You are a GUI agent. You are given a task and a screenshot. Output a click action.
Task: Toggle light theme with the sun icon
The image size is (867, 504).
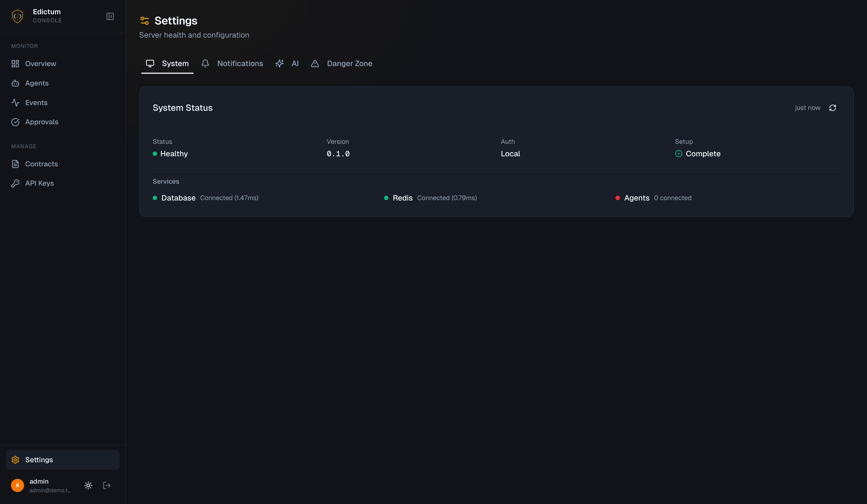pos(88,485)
